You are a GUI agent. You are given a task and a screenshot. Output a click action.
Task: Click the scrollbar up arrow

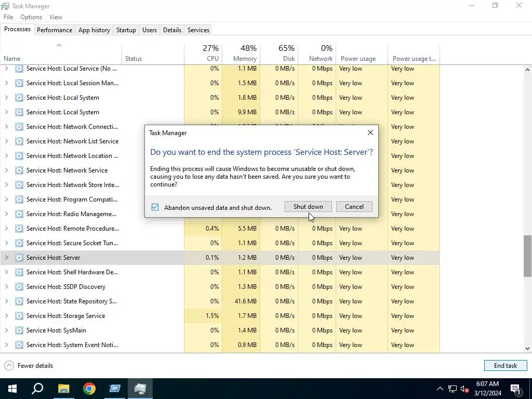(527, 70)
